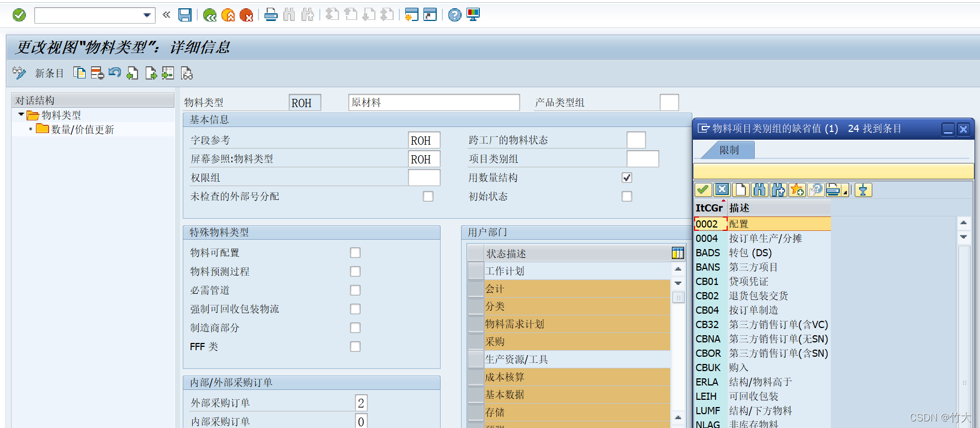Click popup Find Next binoculars-plus icon
980x428 pixels.
pyautogui.click(x=778, y=190)
